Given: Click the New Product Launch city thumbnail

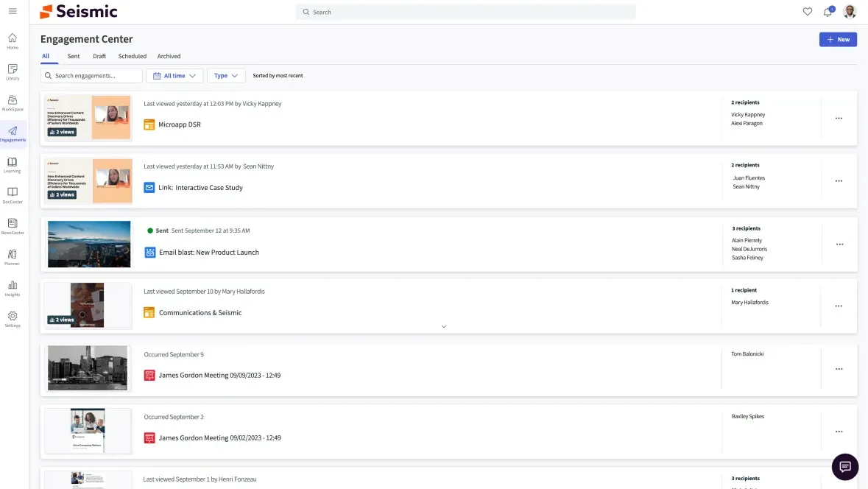Looking at the screenshot, I should tap(88, 245).
